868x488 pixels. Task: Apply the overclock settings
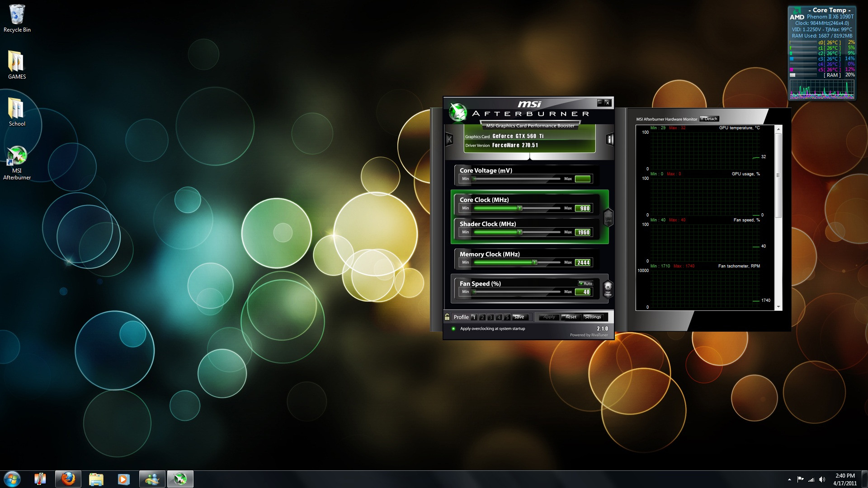(x=549, y=317)
